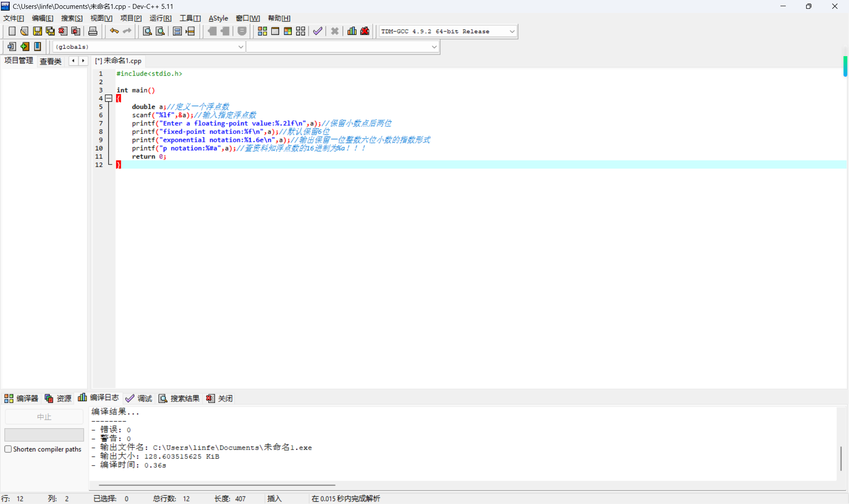849x504 pixels.
Task: Open the TDM-GCC compiler selection dropdown
Action: [x=512, y=31]
